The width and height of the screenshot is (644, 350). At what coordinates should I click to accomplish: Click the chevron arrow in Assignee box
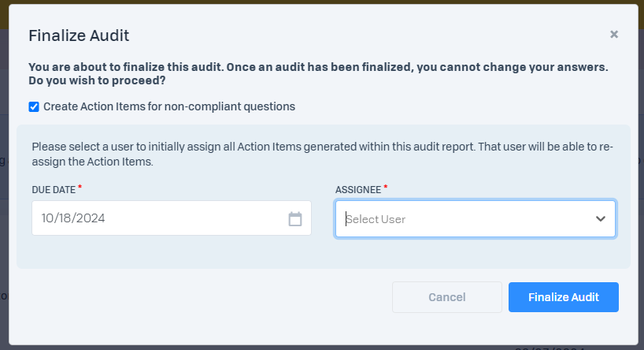point(601,218)
